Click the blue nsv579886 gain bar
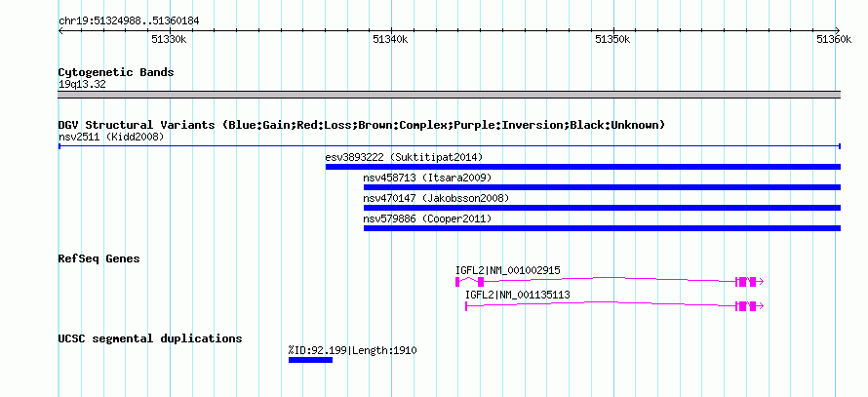The height and width of the screenshot is (397, 868). point(603,228)
